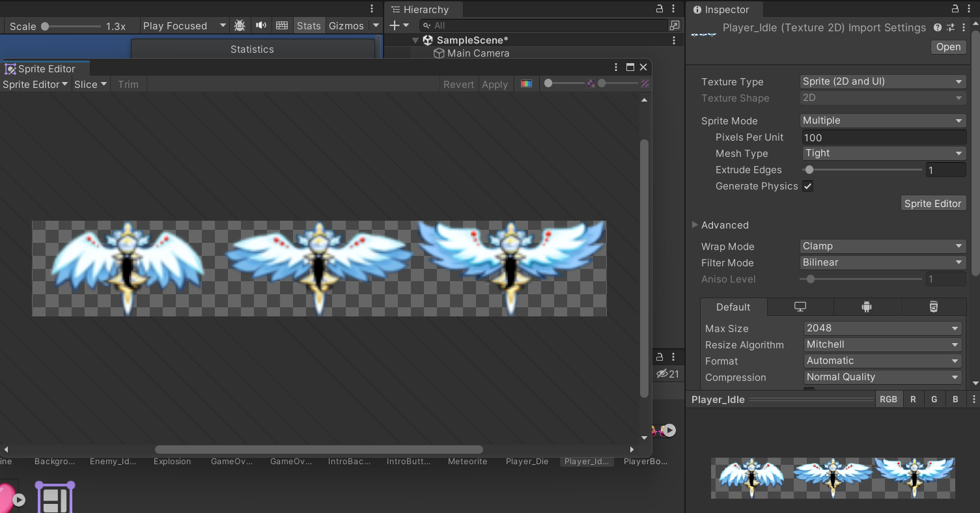Click Revert in Sprite Editor toolbar
This screenshot has width=980, height=513.
(x=458, y=84)
